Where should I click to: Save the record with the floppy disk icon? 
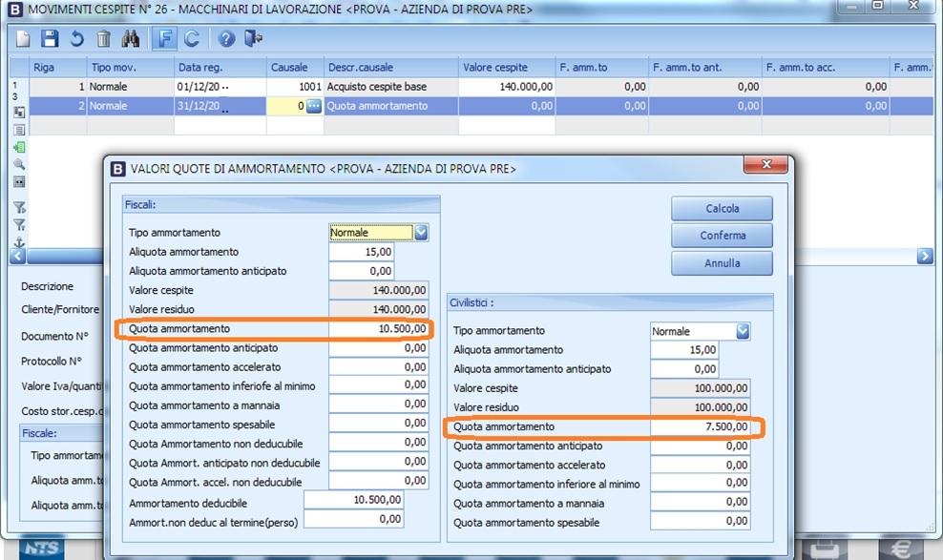[50, 39]
